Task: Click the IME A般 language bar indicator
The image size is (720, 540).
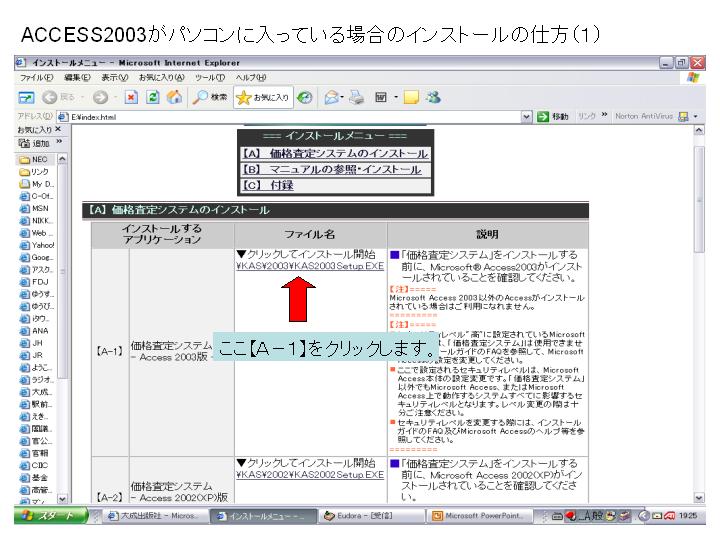Action: [591, 516]
